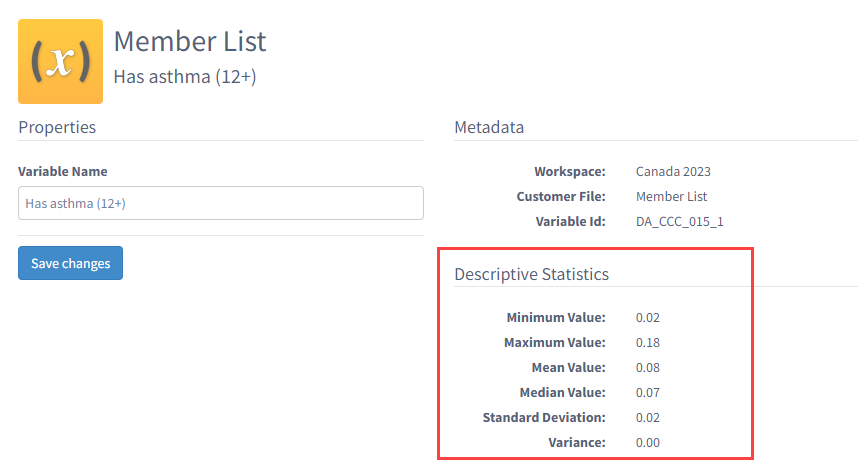
Task: Click the 'Median Value:' label
Action: pyautogui.click(x=563, y=393)
